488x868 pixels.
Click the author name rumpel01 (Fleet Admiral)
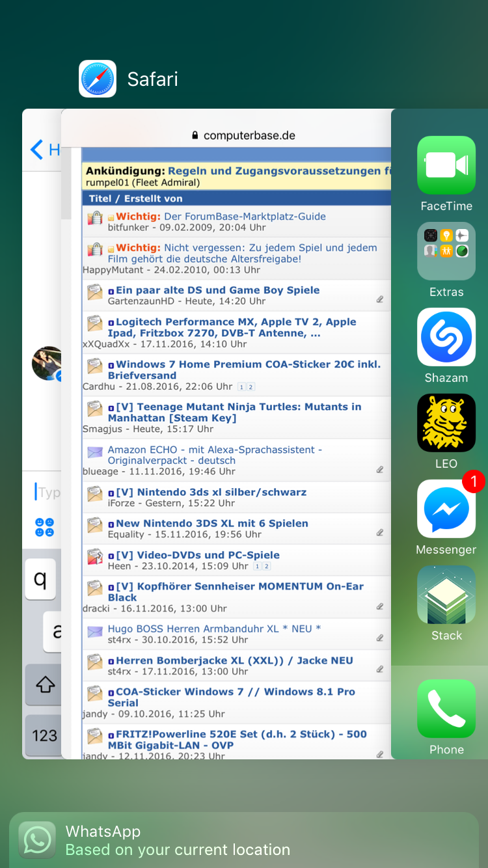click(142, 182)
